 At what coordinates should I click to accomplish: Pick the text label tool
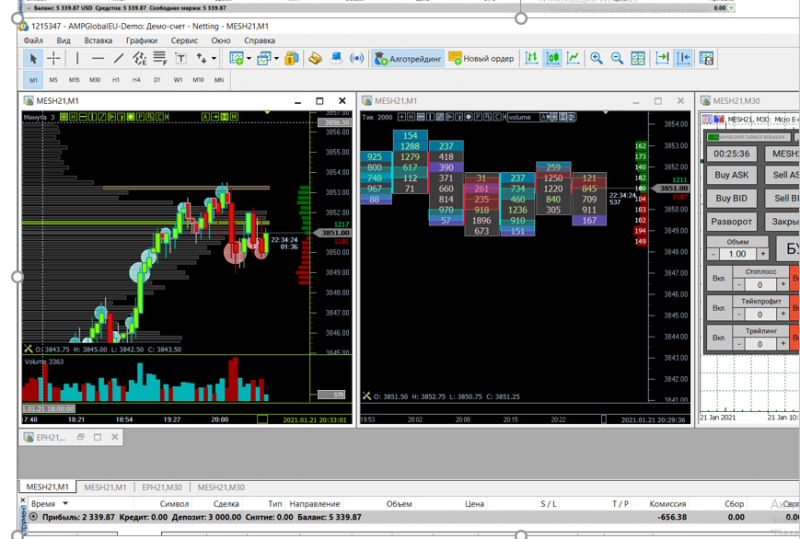click(x=181, y=59)
